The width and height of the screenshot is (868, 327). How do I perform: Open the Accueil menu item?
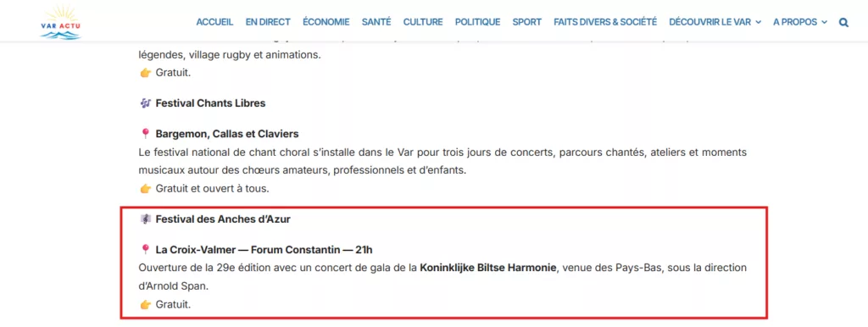(x=214, y=22)
